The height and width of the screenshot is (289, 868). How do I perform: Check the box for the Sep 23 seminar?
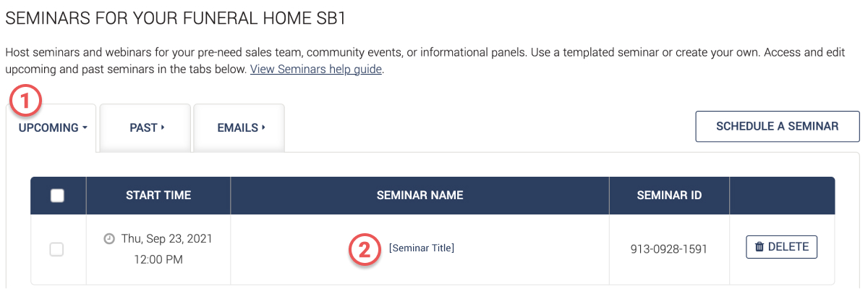click(x=56, y=249)
